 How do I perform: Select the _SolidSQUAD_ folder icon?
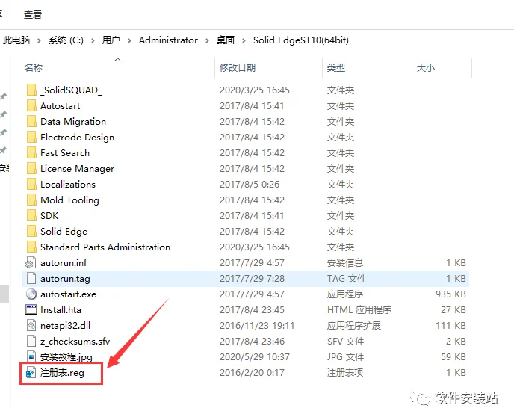coord(31,90)
